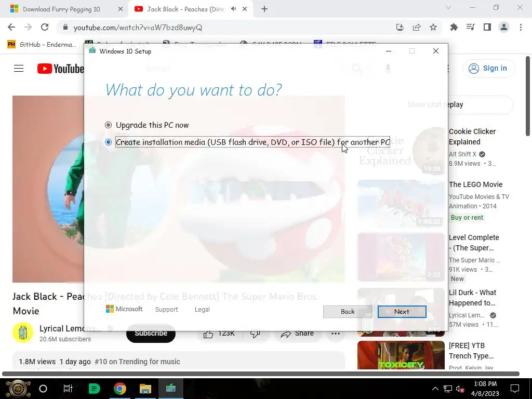This screenshot has width=532, height=399.
Task: Open the Level Complete video title
Action: pos(474,243)
